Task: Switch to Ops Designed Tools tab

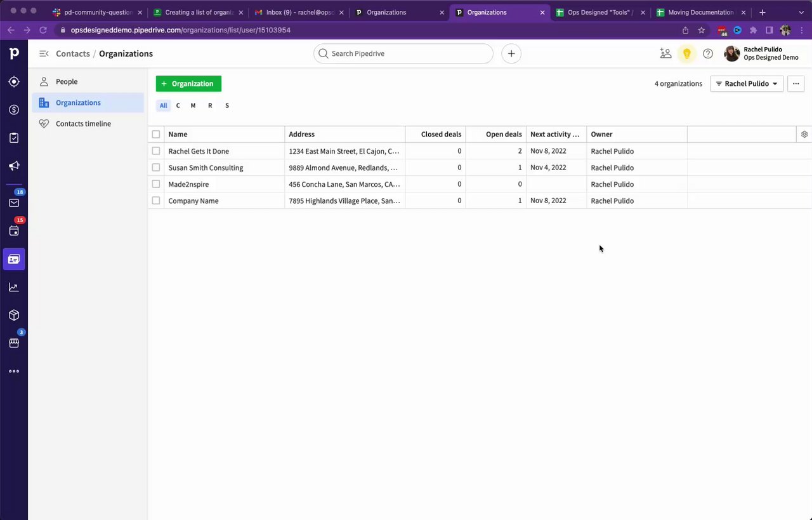Action: pos(599,12)
